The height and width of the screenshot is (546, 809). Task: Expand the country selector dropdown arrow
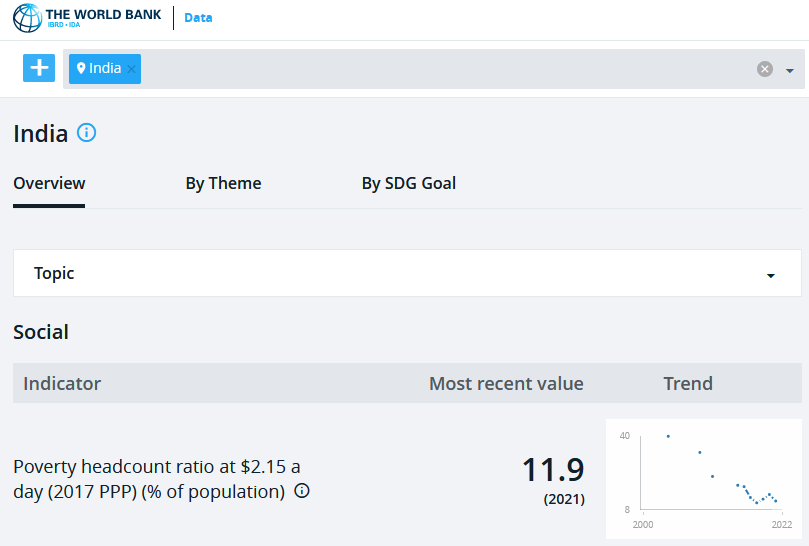789,70
